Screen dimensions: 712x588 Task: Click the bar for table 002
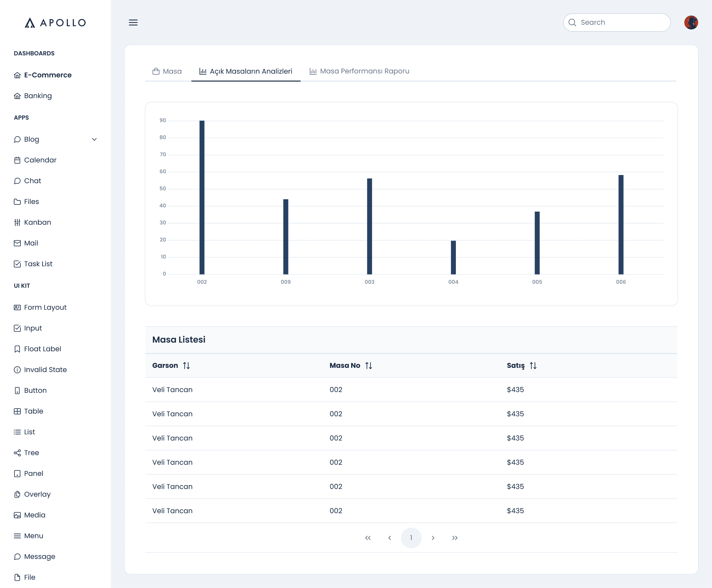pyautogui.click(x=202, y=197)
